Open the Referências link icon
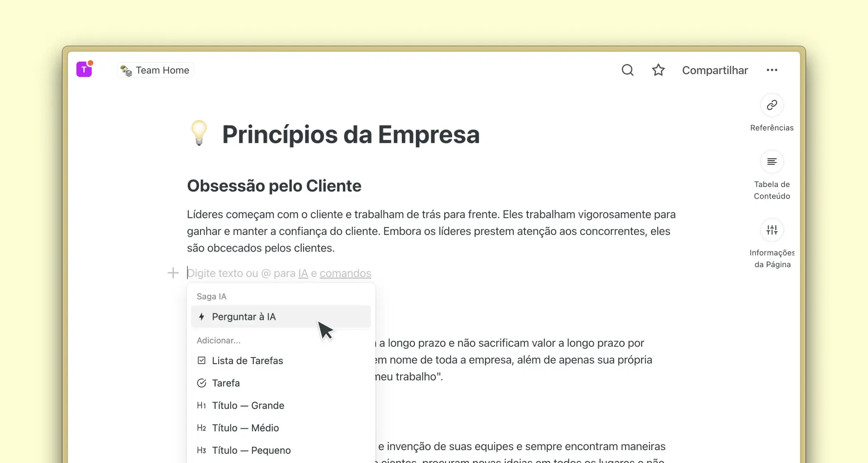Viewport: 868px width, 463px height. click(772, 105)
